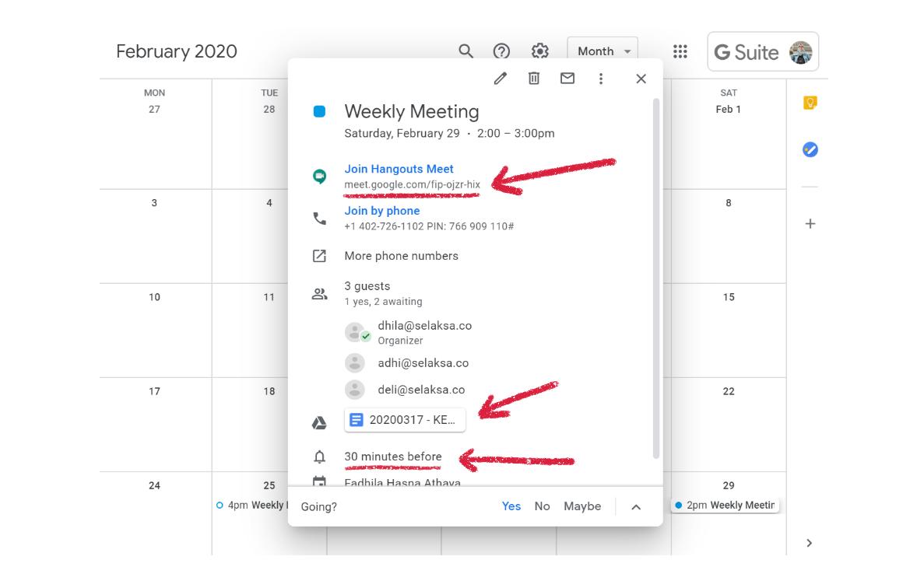Open More phone numbers
This screenshot has width=924, height=588.
tap(402, 256)
